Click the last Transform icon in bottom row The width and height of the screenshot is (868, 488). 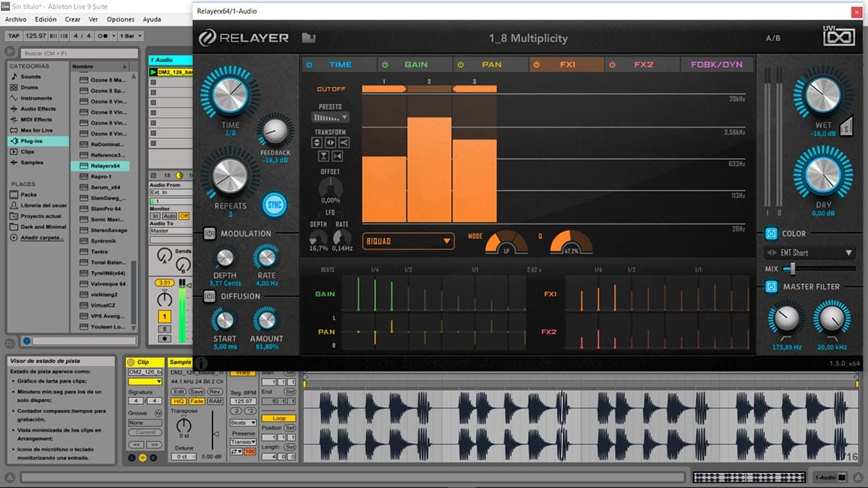[337, 155]
